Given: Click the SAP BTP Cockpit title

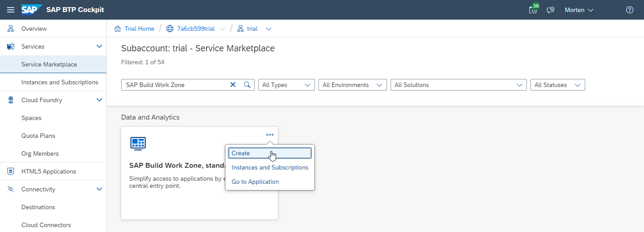Looking at the screenshot, I should (75, 10).
